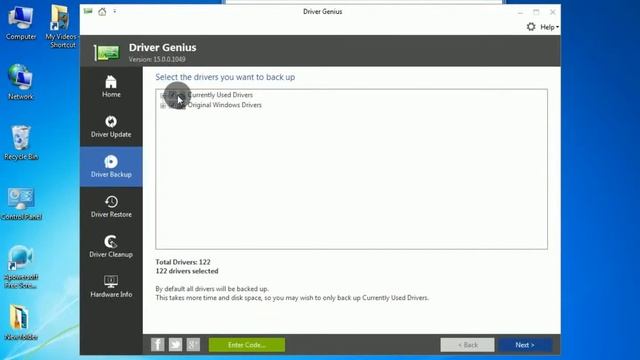This screenshot has width=640, height=360.
Task: Select the Original Windows Drivers tree row
Action: (224, 105)
